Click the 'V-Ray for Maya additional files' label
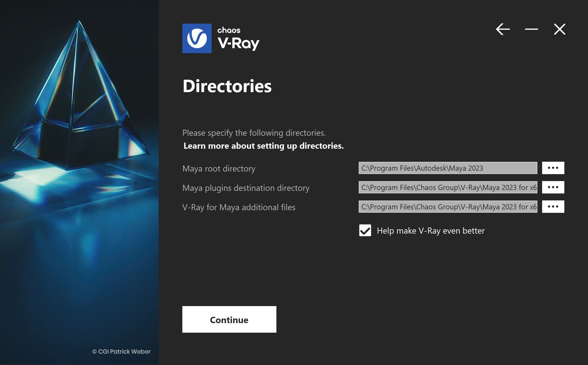The width and height of the screenshot is (588, 365). (x=239, y=207)
